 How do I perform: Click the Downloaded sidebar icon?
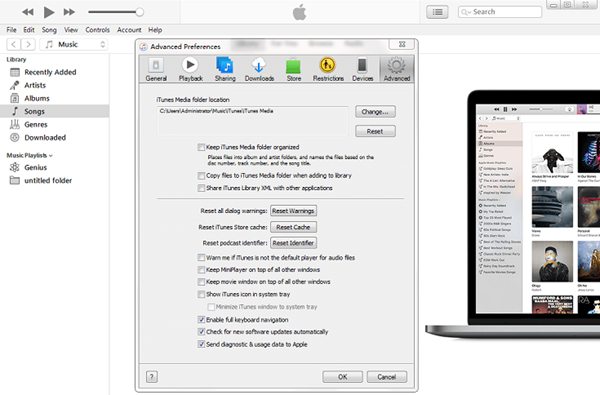15,137
